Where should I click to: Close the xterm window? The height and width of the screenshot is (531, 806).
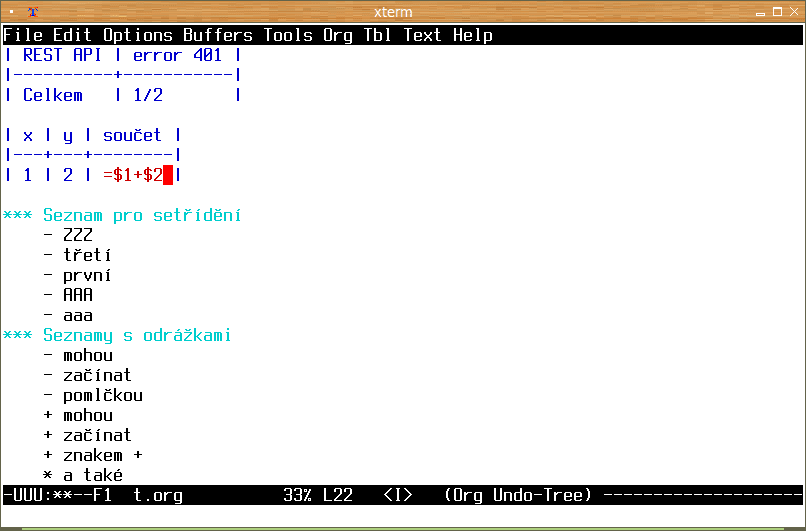pyautogui.click(x=794, y=12)
